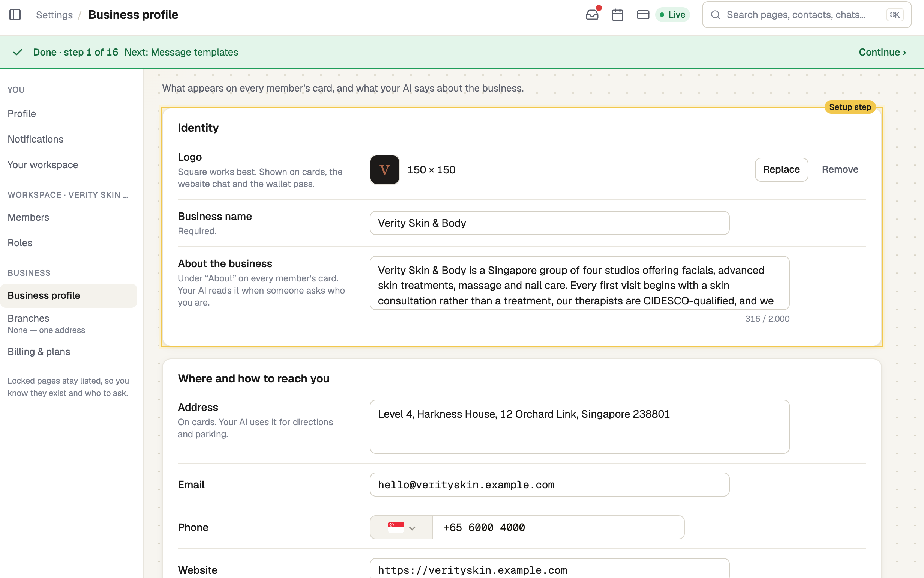Open the calendar icon in header
The image size is (924, 578).
[617, 15]
